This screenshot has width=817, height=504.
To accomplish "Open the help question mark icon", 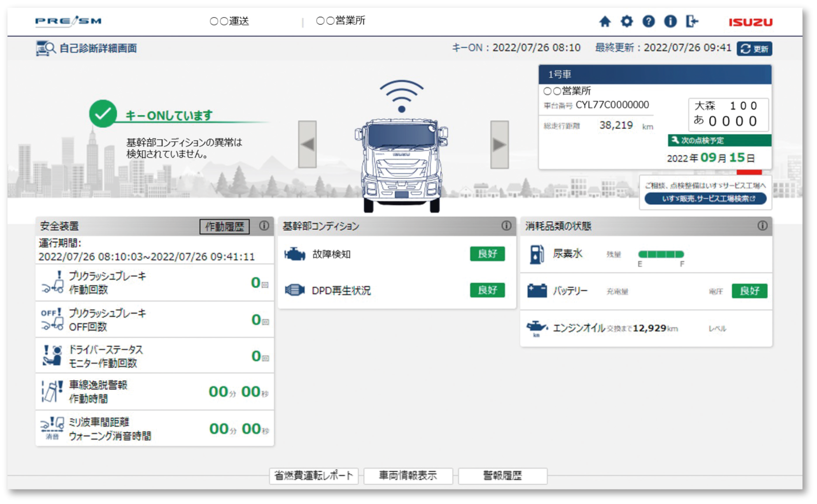I will [648, 21].
